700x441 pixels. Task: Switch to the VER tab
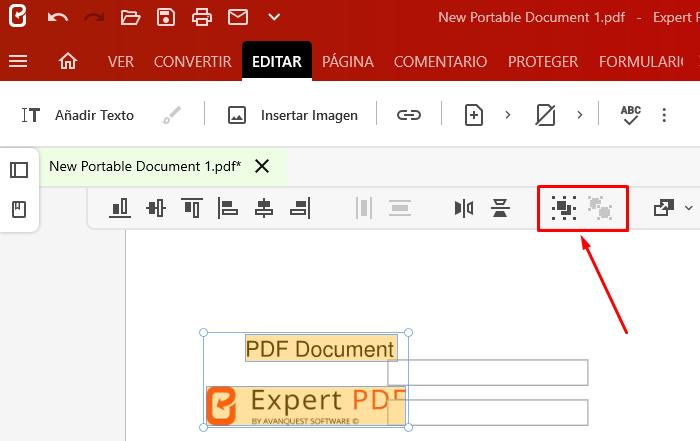pos(121,62)
